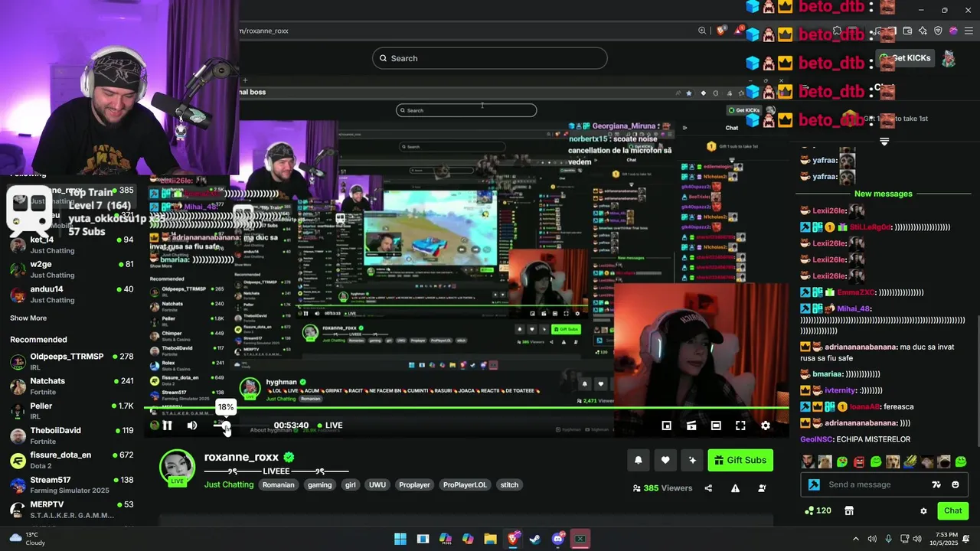Select the ProPlayerLOL tag
980x551 pixels.
point(465,484)
